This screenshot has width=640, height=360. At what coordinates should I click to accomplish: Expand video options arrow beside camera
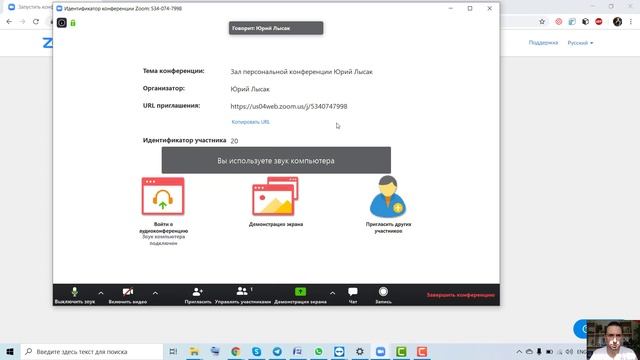click(x=155, y=293)
